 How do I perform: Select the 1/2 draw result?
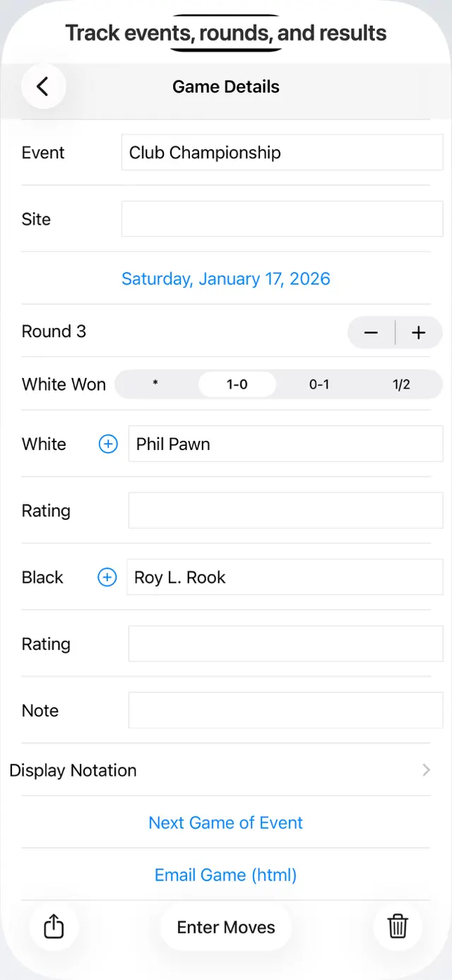401,384
